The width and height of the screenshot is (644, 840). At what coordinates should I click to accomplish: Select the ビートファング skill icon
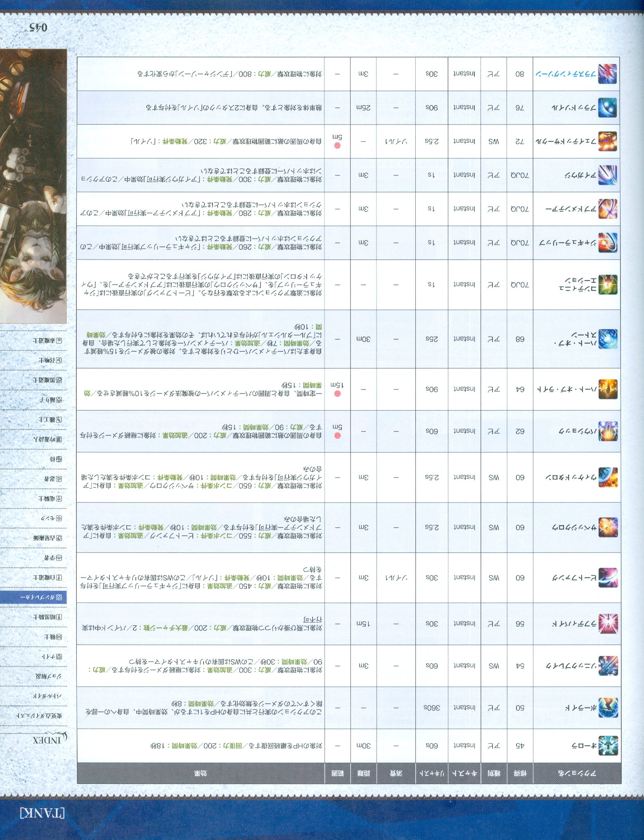[608, 578]
